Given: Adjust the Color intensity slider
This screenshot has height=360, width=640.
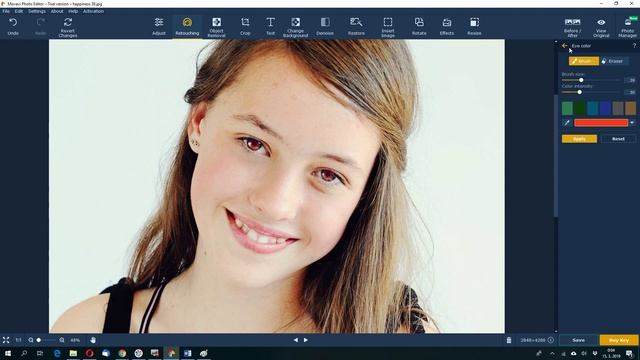Looking at the screenshot, I should pos(591,92).
